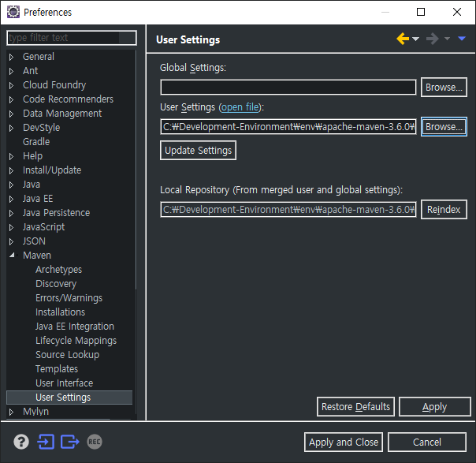The width and height of the screenshot is (476, 463).
Task: Click Apply and Close button
Action: coord(344,442)
